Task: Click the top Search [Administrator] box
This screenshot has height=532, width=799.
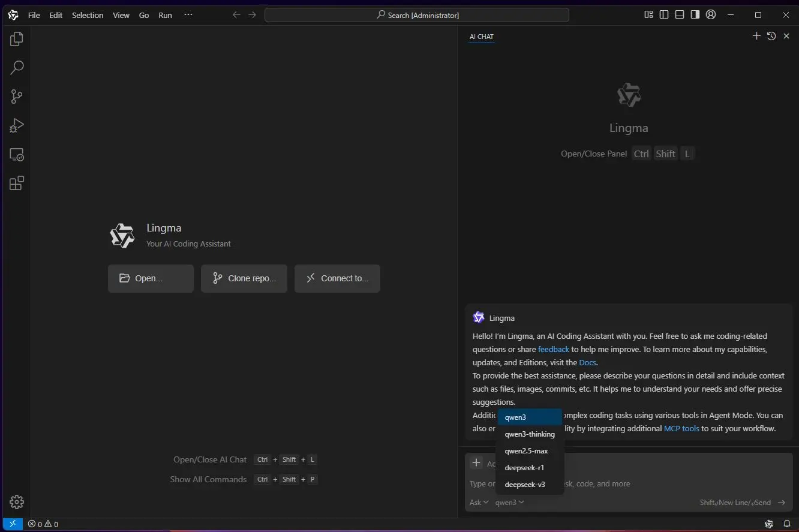Action: [x=417, y=15]
